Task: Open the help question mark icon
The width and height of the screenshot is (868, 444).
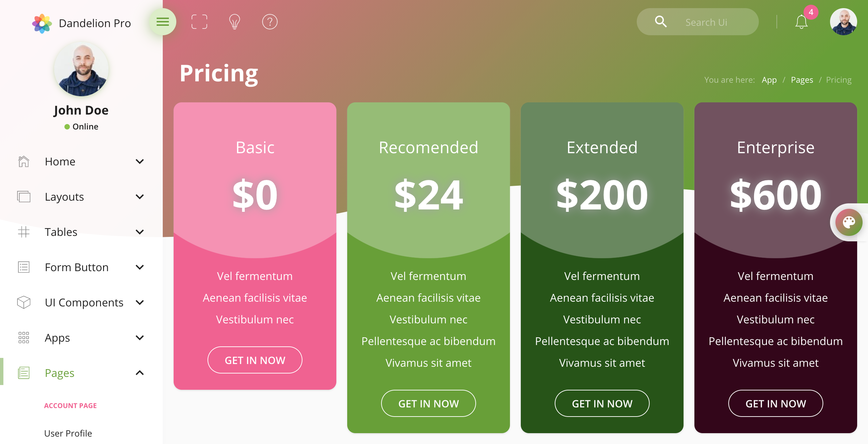Action: pos(270,22)
